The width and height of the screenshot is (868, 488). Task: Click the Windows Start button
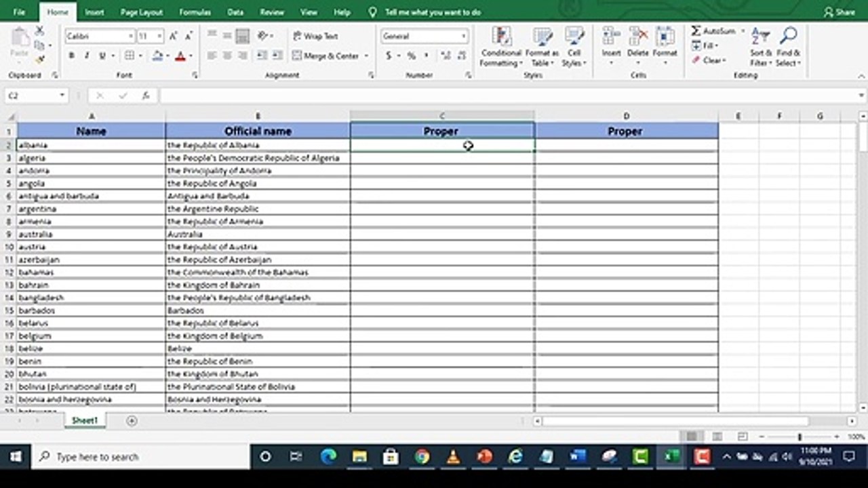(16, 457)
